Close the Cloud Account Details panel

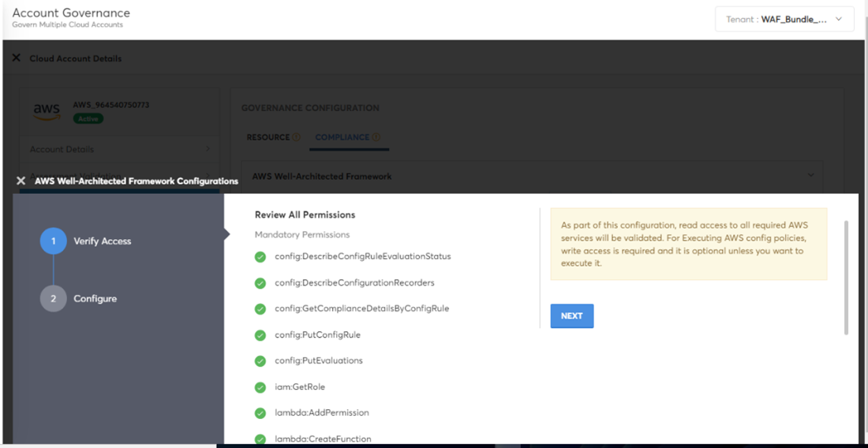16,58
